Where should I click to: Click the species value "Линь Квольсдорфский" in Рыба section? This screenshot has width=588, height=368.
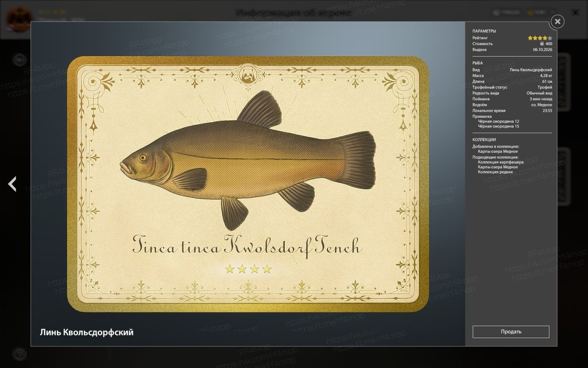(x=531, y=70)
